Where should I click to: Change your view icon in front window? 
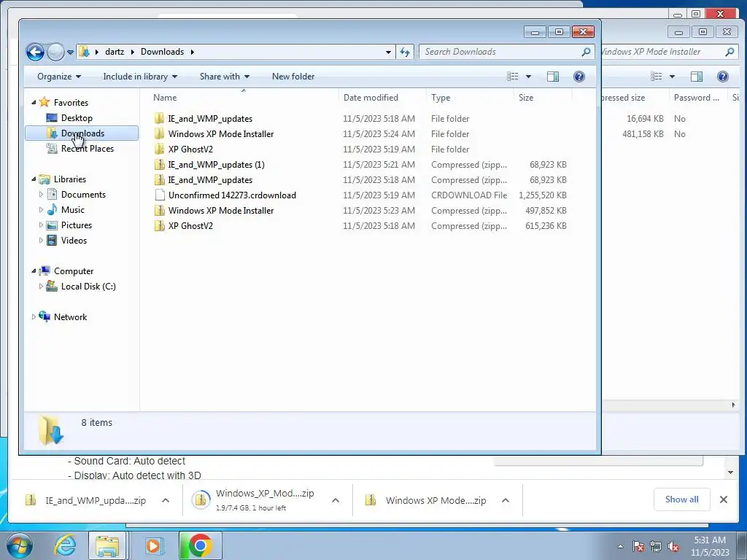tap(513, 77)
